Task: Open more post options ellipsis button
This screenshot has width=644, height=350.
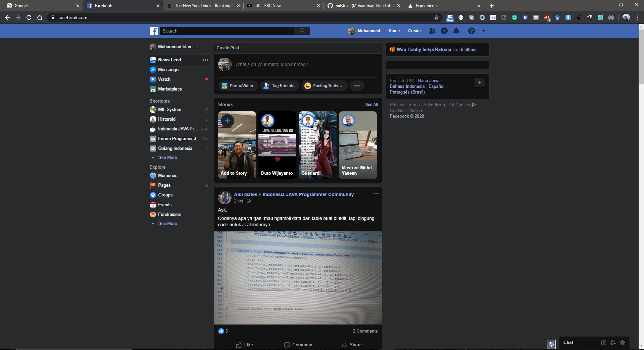Action: coord(357,86)
